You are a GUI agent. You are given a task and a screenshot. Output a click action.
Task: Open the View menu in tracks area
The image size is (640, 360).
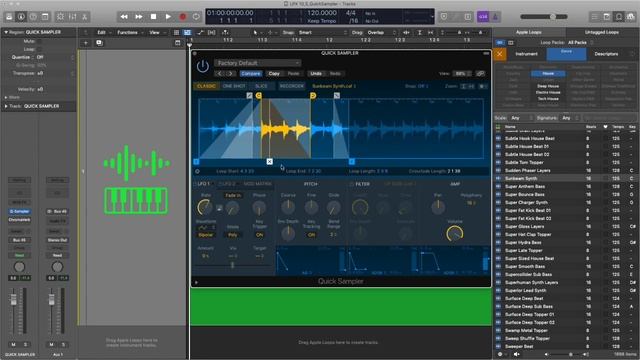pyautogui.click(x=156, y=32)
